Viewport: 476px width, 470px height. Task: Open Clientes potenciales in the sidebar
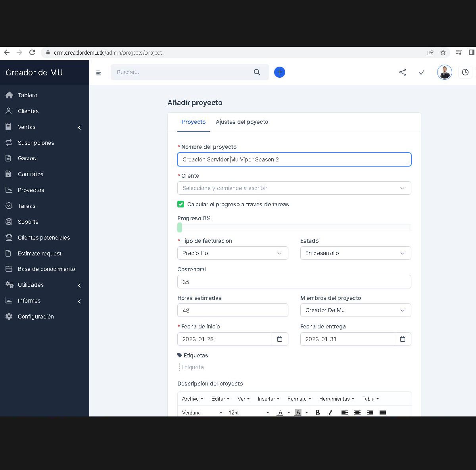pos(44,238)
